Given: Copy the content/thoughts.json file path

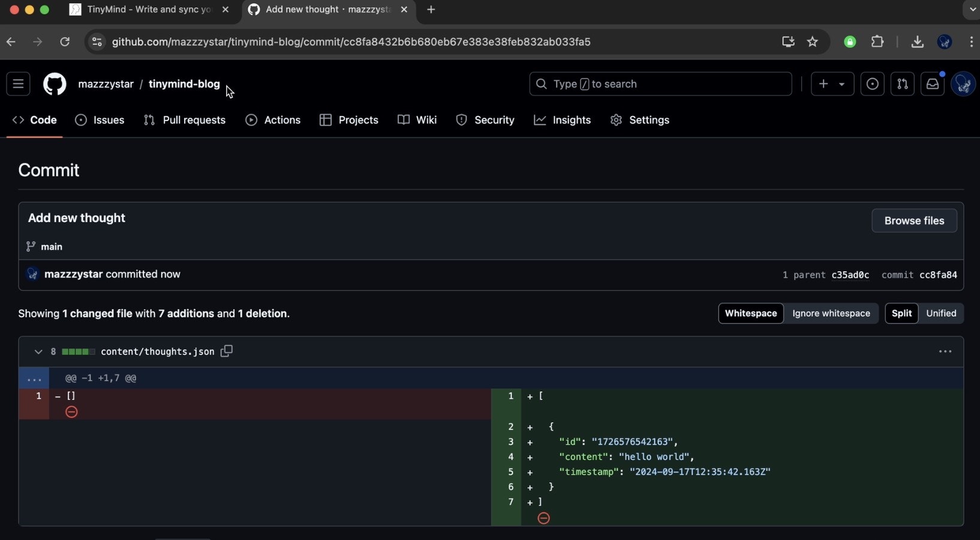Looking at the screenshot, I should tap(226, 351).
